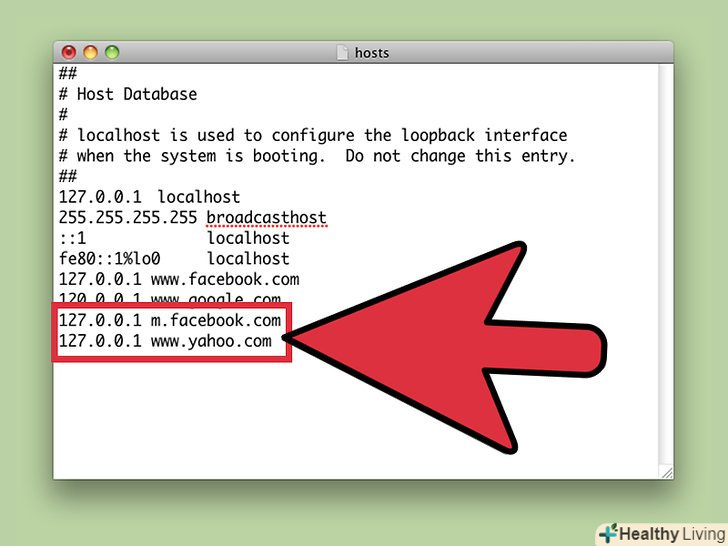Click the 'localhost is used to configure' line
This screenshot has width=728, height=546.
[x=313, y=136]
